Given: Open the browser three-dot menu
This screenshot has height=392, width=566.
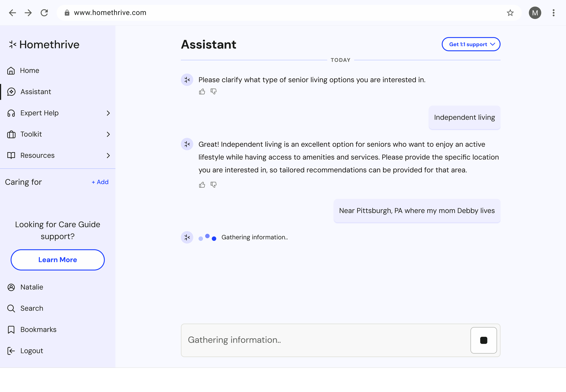Looking at the screenshot, I should pos(554,13).
